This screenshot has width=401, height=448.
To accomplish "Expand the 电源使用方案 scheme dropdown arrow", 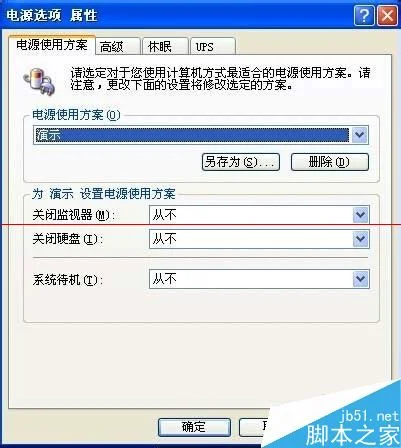I will click(x=359, y=135).
